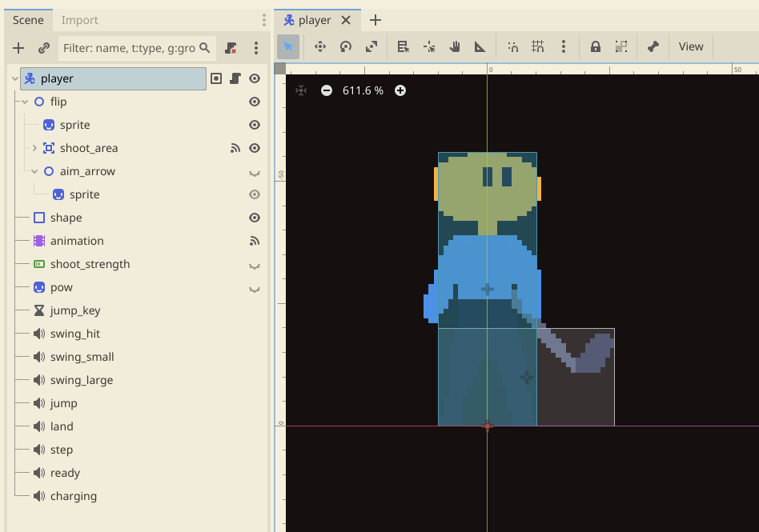Image resolution: width=759 pixels, height=532 pixels.
Task: Switch to the Import tab
Action: point(79,20)
